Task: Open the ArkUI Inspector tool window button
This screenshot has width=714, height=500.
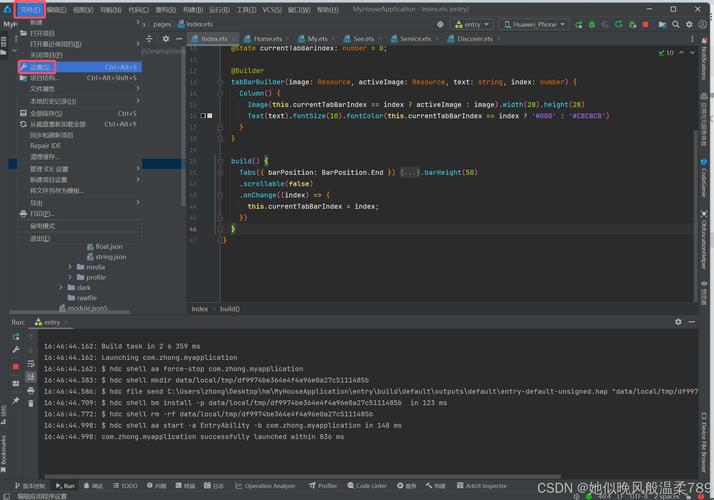Action: [482, 486]
